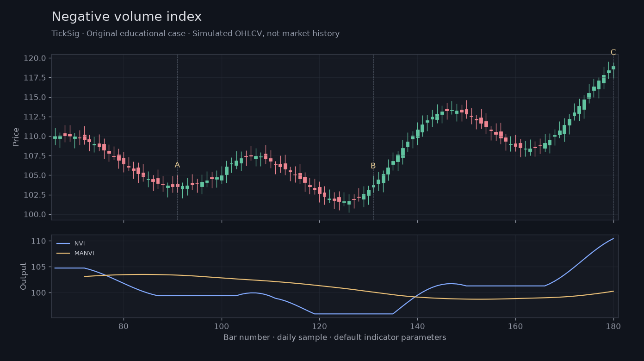Click the blue NVI legend line swatch
Image resolution: width=644 pixels, height=361 pixels.
point(63,243)
